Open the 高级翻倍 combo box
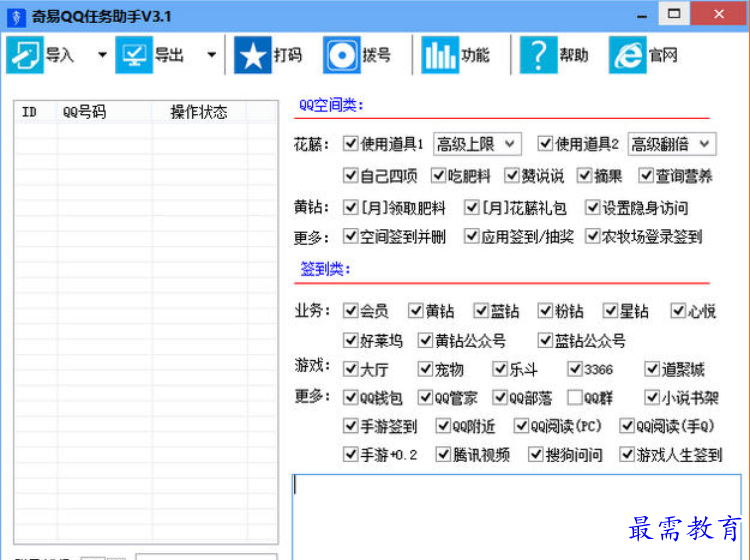 tap(672, 144)
